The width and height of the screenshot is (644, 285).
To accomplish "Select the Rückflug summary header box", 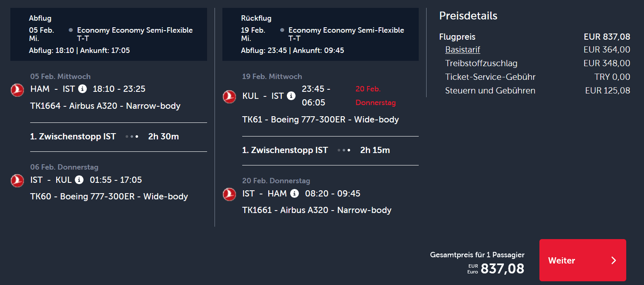I will click(320, 35).
